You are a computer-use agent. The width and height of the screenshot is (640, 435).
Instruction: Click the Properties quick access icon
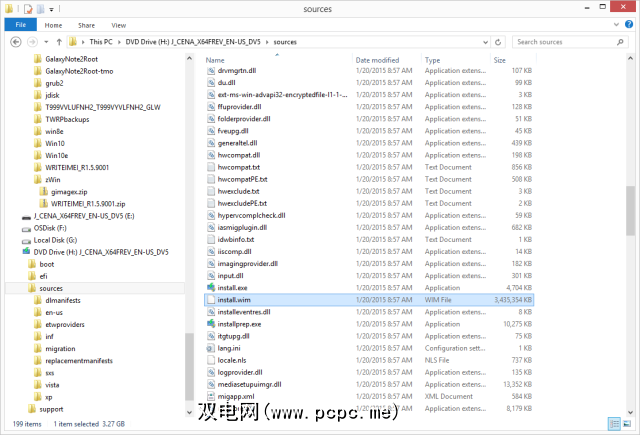[27, 9]
